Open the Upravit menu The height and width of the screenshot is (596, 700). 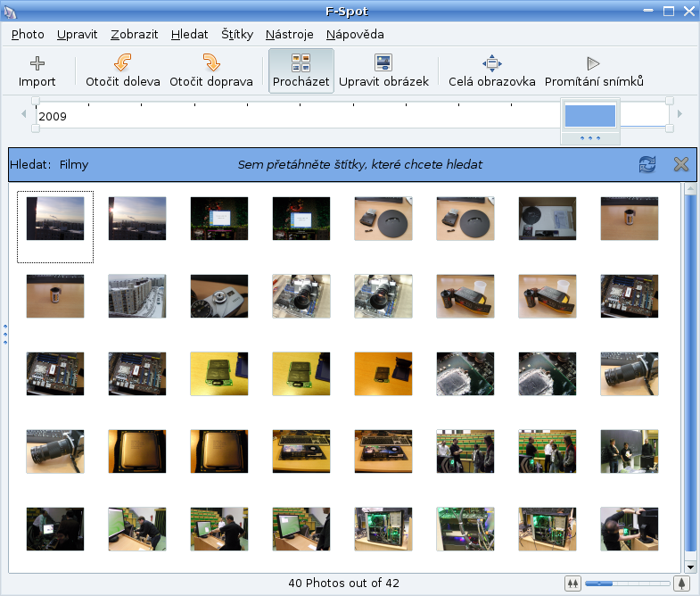pos(78,35)
